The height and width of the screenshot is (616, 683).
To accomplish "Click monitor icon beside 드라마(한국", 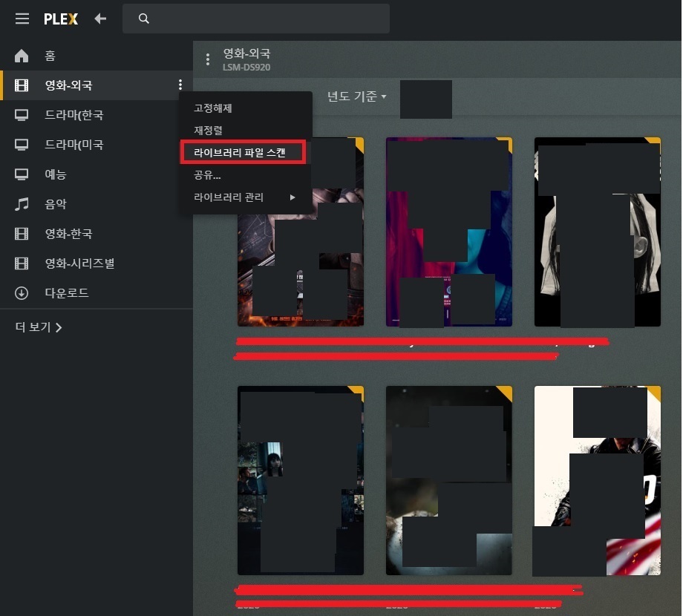I will (x=22, y=115).
